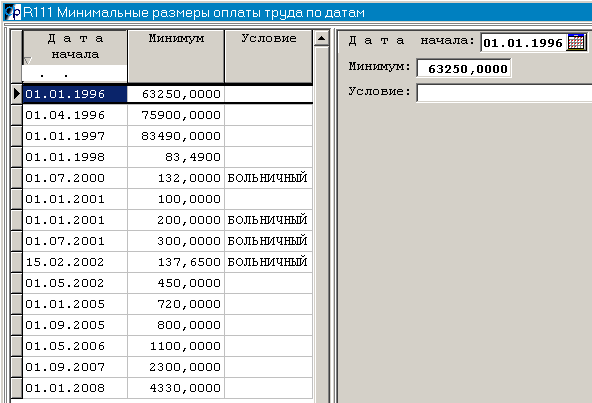The image size is (592, 403).
Task: Click row selector for 01.05.2006 row
Action: coord(17,346)
